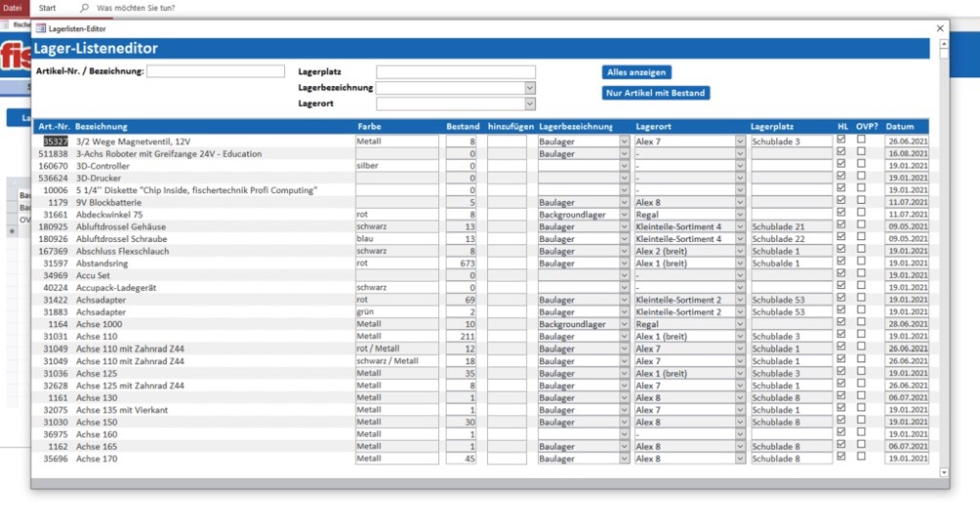Open Lagerbezeichnung dropdown for Abluftdrossel Gehäuse row
Viewport: 980px width, 527px height.
(623, 226)
